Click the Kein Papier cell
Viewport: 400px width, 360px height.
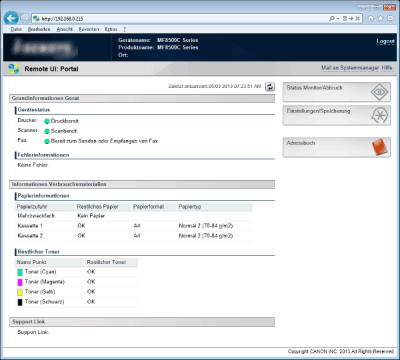coord(91,216)
